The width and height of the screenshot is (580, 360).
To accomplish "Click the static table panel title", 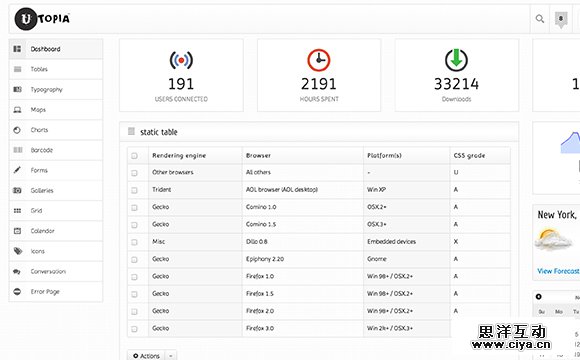I will coord(159,132).
